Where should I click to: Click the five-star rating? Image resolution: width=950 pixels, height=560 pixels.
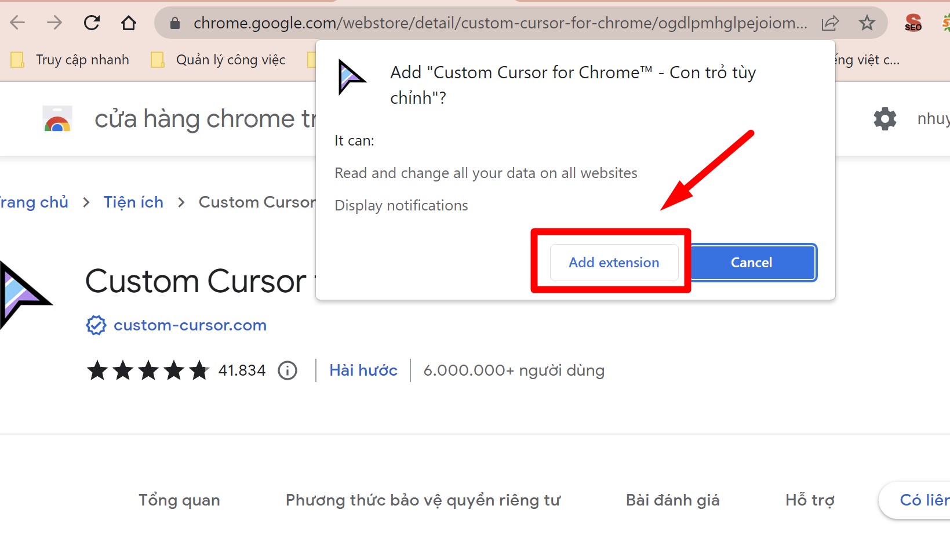[x=148, y=370]
